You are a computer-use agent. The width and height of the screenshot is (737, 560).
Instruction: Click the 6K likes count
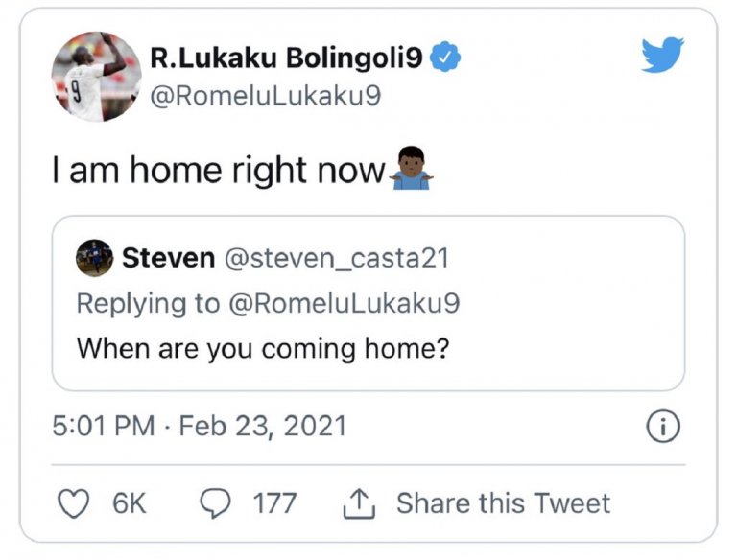pyautogui.click(x=130, y=503)
